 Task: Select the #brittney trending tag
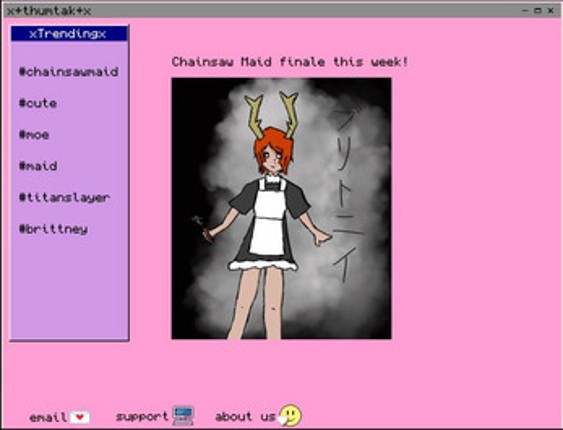coord(53,229)
